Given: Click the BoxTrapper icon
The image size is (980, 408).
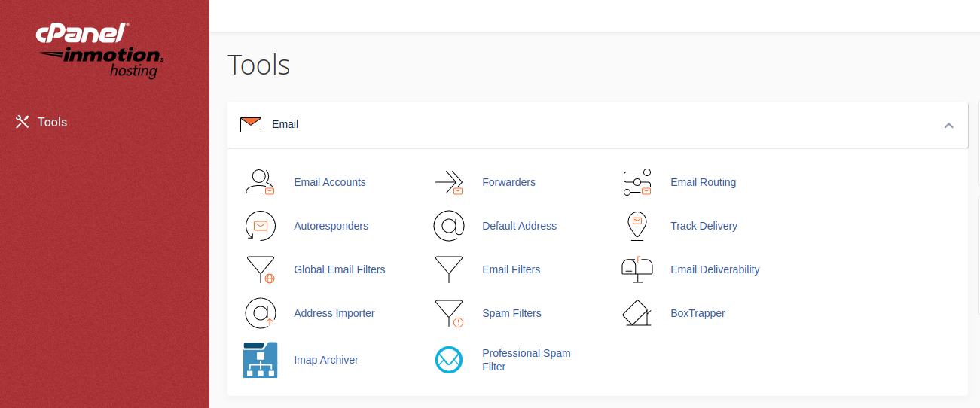Looking at the screenshot, I should [637, 313].
